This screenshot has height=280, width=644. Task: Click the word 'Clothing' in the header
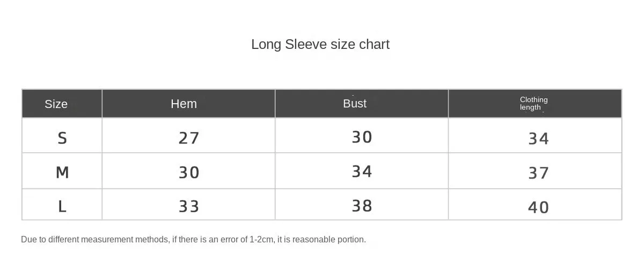pyautogui.click(x=534, y=99)
